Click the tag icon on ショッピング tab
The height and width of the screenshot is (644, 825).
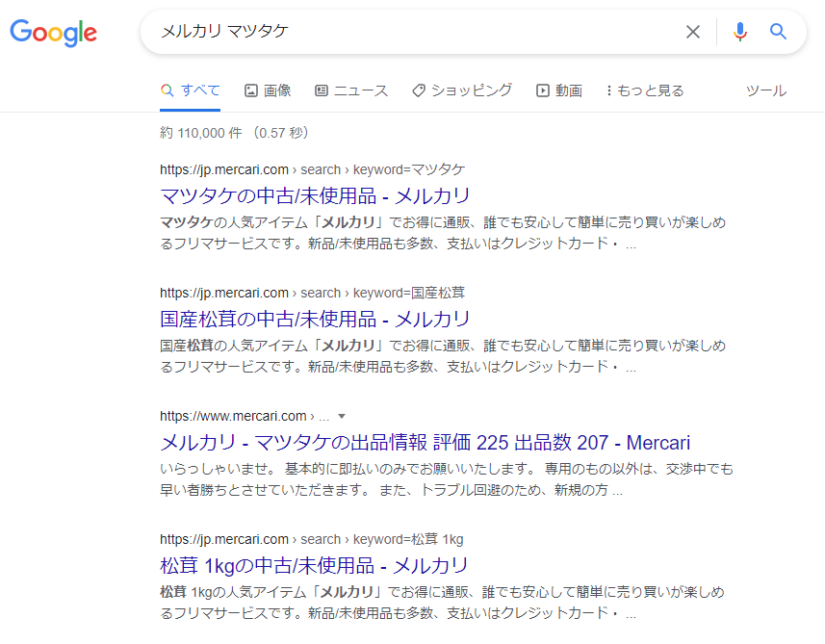pos(419,90)
